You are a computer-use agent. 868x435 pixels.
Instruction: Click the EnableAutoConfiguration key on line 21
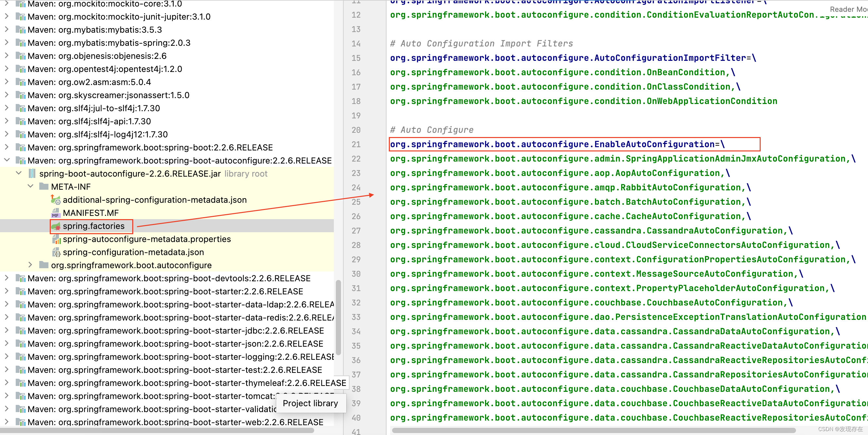pos(552,145)
